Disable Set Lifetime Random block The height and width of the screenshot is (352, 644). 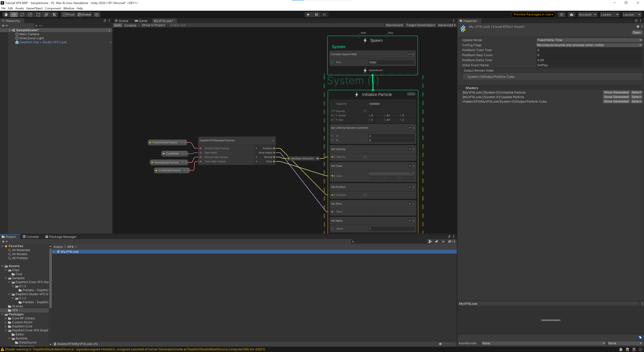[x=410, y=128]
